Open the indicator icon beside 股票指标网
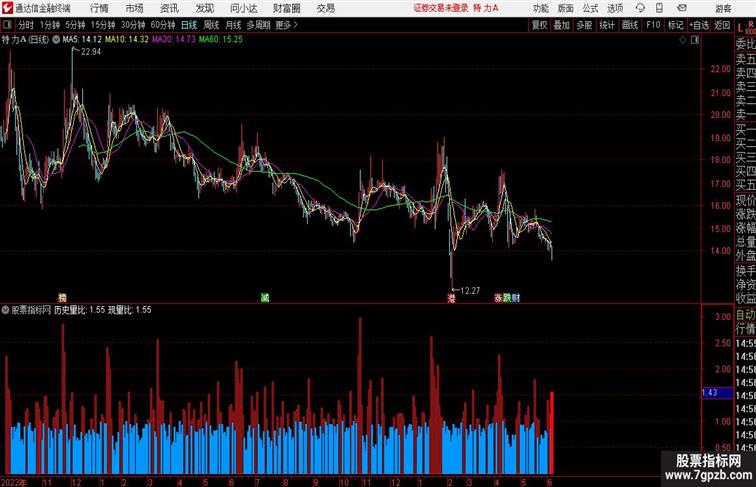The width and height of the screenshot is (756, 487). coord(5,310)
